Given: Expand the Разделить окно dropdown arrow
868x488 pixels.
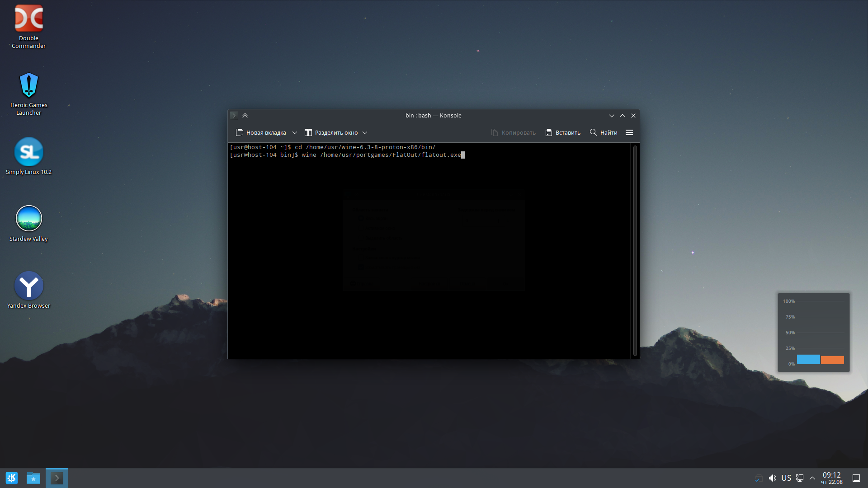Looking at the screenshot, I should pyautogui.click(x=365, y=133).
